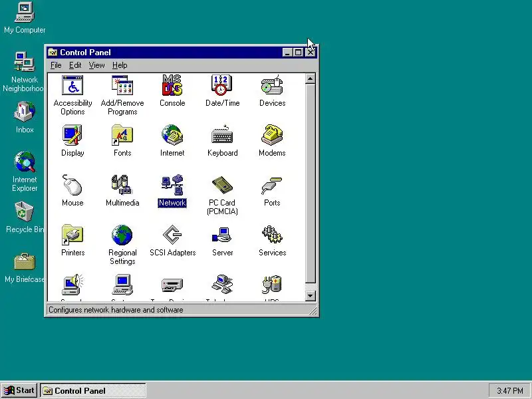Click the 3:47 PM taskbar clock

[x=509, y=391]
